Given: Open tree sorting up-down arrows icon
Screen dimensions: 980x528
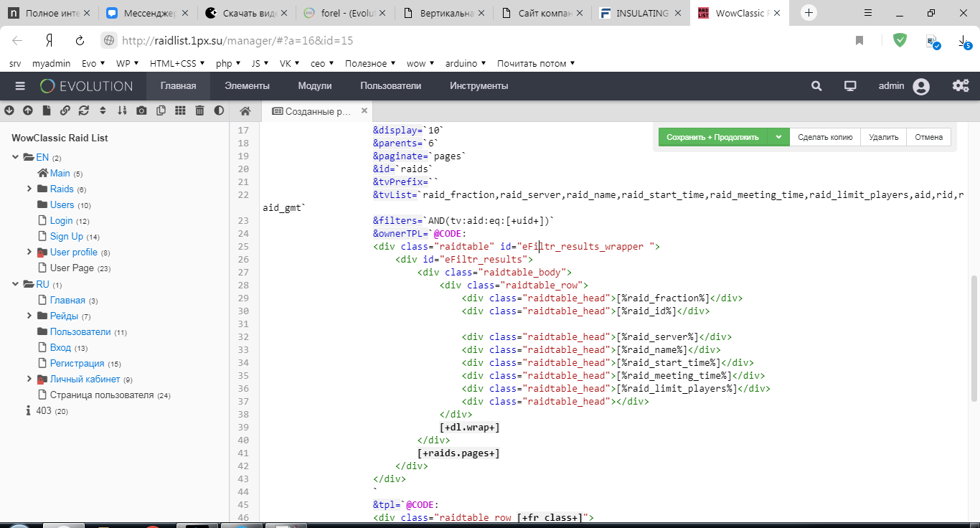Looking at the screenshot, I should coord(103,110).
